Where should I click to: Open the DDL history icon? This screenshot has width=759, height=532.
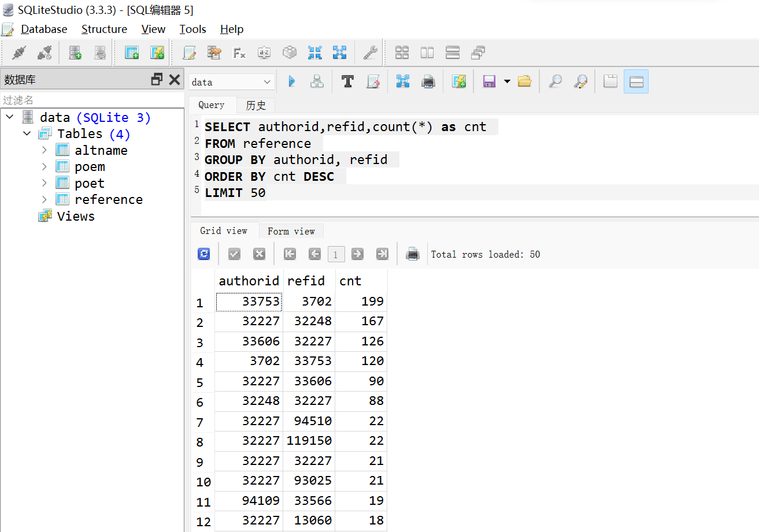pyautogui.click(x=214, y=53)
